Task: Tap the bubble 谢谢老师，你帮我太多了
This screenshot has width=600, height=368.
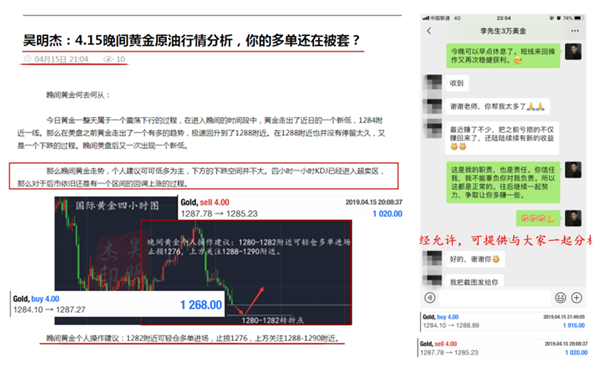Action: 497,106
